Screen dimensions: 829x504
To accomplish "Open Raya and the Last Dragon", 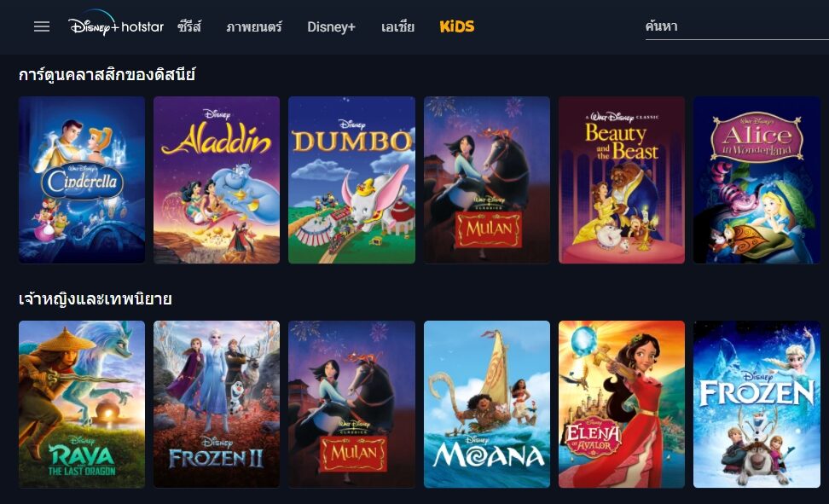I will (82, 404).
